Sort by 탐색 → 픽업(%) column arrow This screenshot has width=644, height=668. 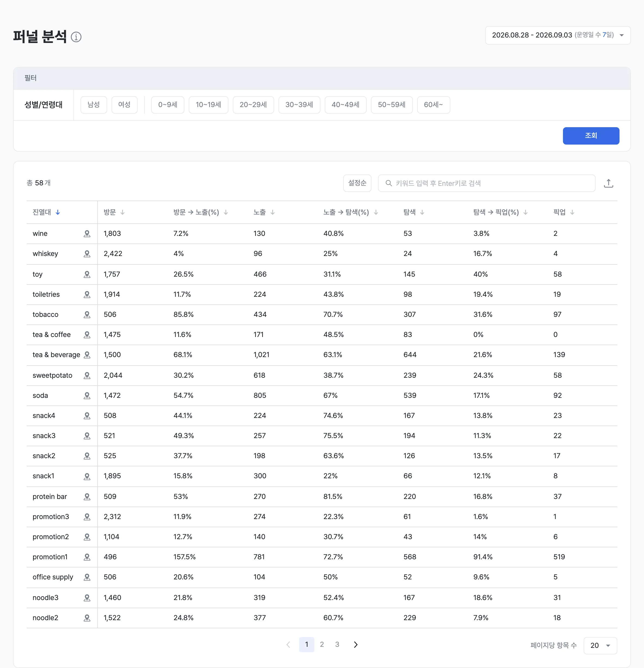coord(525,212)
